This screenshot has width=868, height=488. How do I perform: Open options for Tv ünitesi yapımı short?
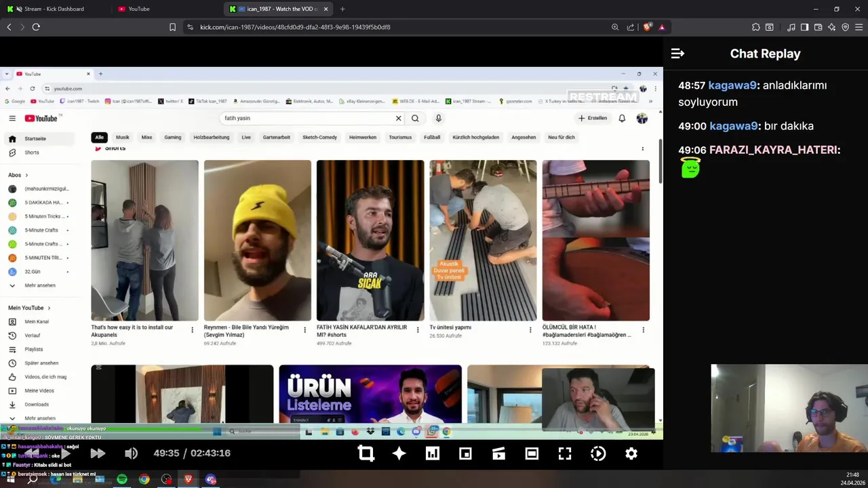coord(530,330)
